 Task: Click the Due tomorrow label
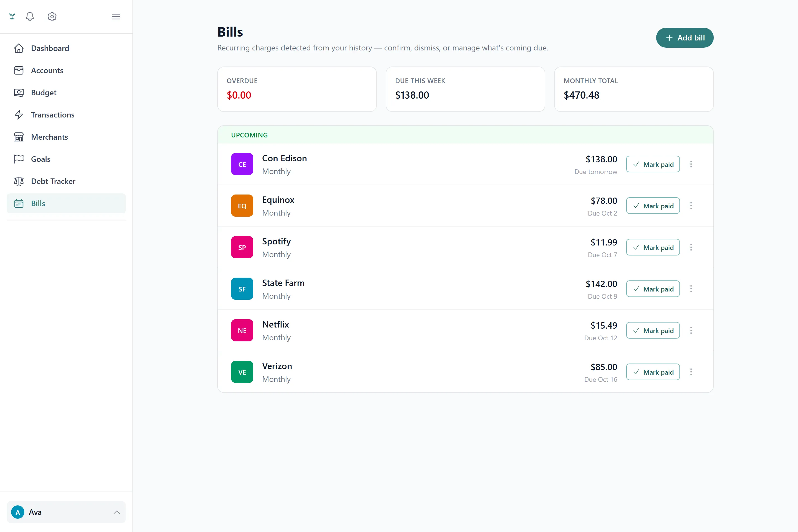pyautogui.click(x=596, y=172)
